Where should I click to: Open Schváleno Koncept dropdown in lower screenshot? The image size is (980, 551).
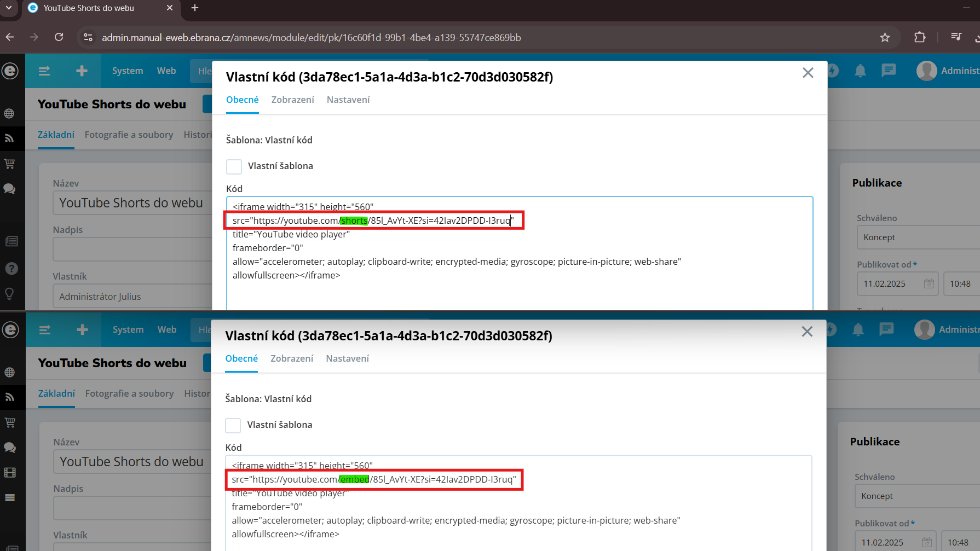917,496
